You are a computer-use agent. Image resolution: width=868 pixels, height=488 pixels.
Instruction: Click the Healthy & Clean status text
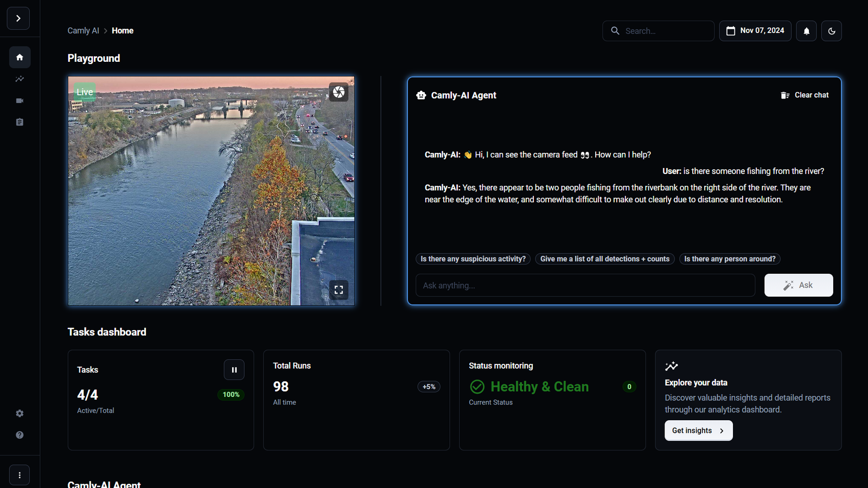tap(539, 387)
